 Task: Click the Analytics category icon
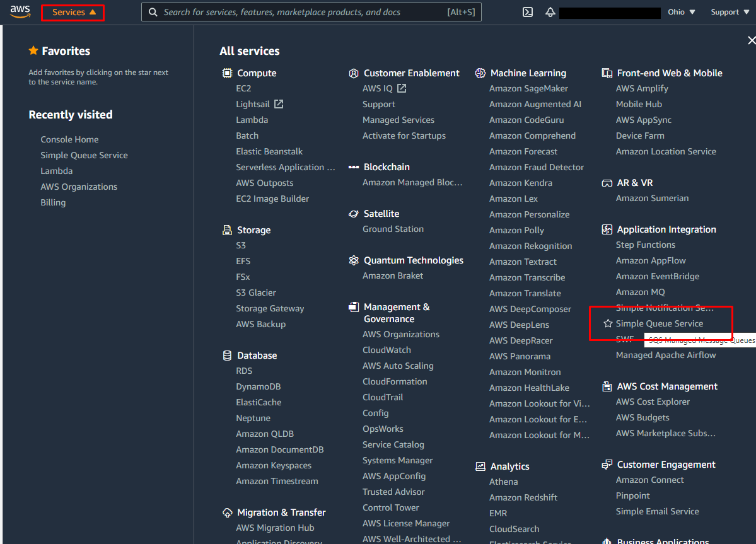(x=480, y=466)
